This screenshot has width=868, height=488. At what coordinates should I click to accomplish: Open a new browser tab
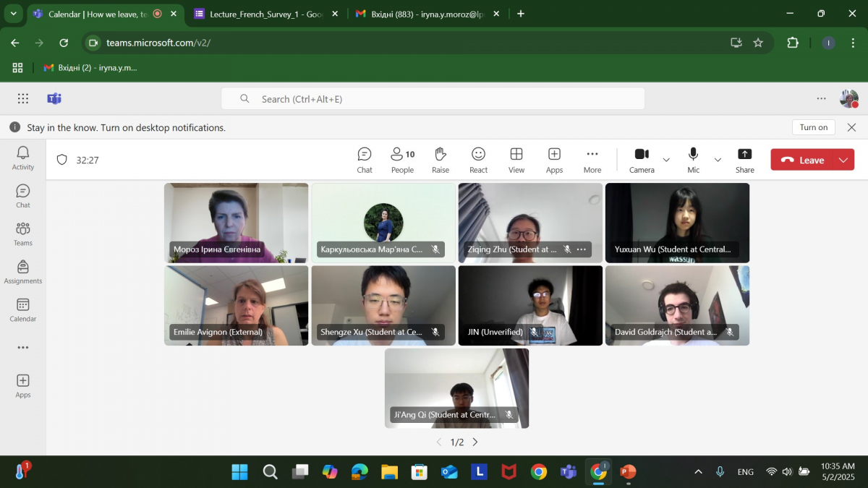(521, 14)
